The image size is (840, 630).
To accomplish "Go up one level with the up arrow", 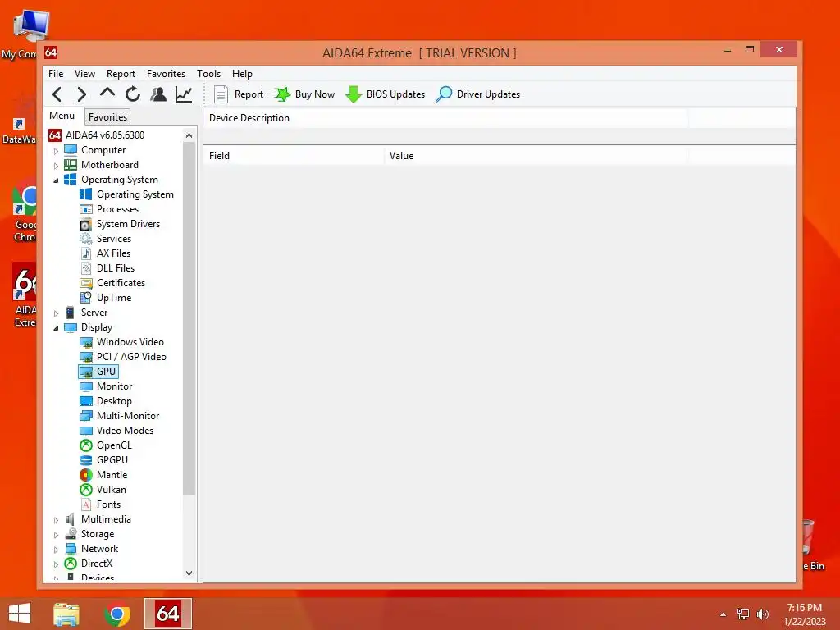I will pos(107,94).
